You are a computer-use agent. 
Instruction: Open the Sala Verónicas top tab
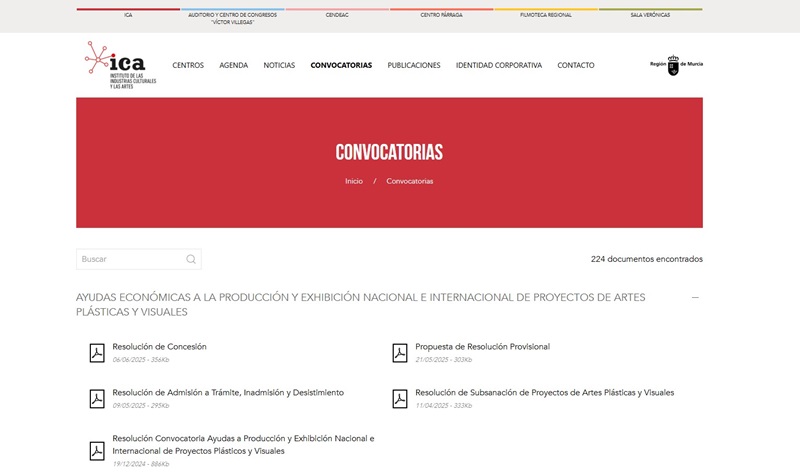tap(650, 15)
